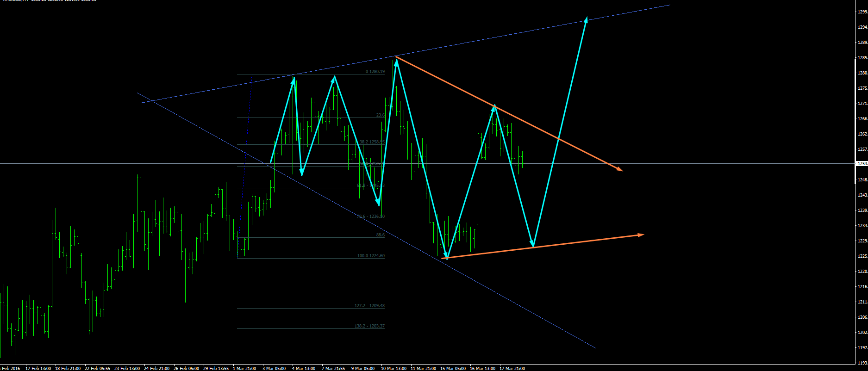Screen dimensions: 868x371
Task: Click the 7 Mar 21:55 time label
Action: (x=333, y=368)
